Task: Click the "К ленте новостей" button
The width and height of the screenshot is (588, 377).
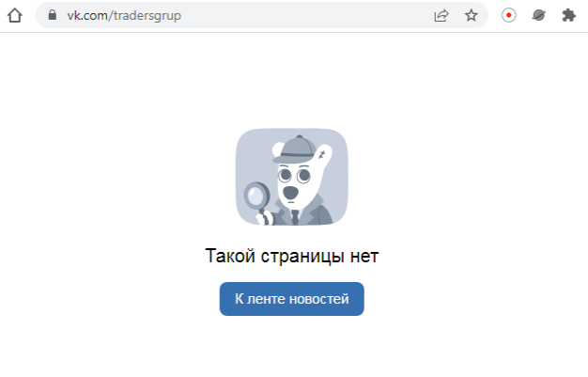Action: [x=292, y=299]
